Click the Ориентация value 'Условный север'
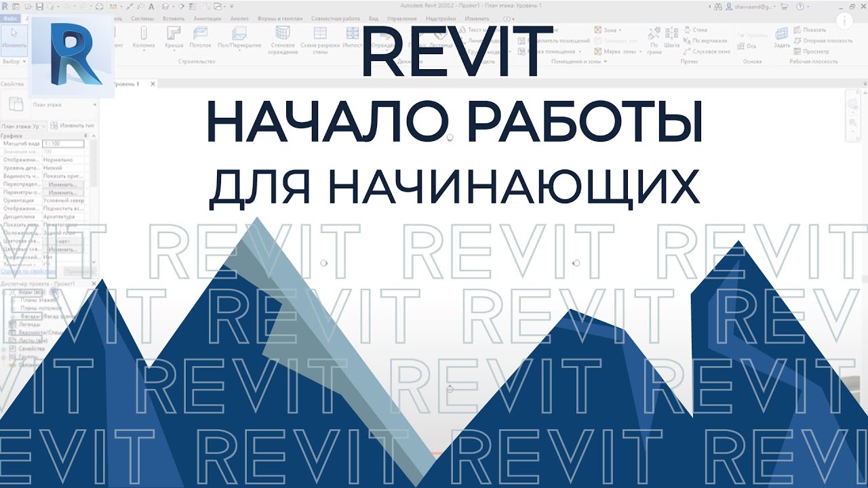The image size is (868, 488). pyautogui.click(x=63, y=201)
